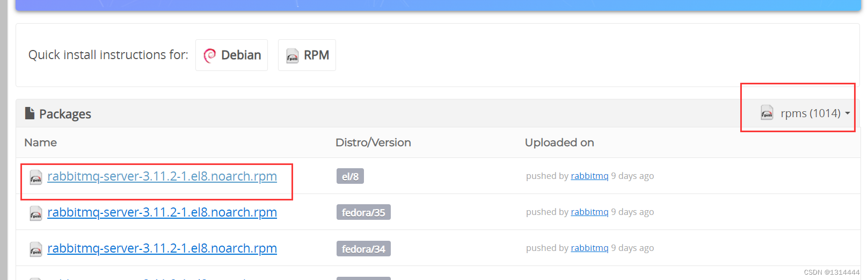Screen dimensions: 868x280
Task: Click the RPM logo icon in install button
Action: [x=293, y=55]
